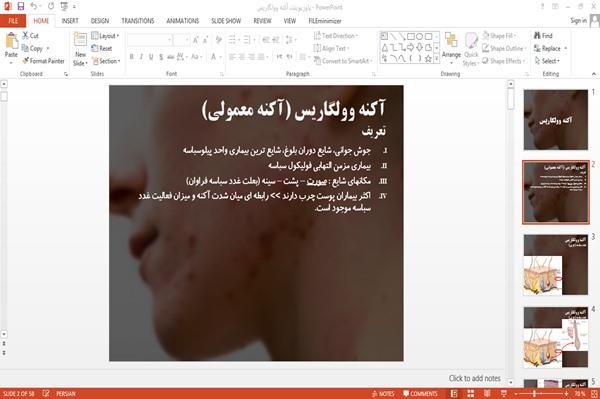The height and width of the screenshot is (399, 600).
Task: Open Layout dropdown
Action: 105,36
